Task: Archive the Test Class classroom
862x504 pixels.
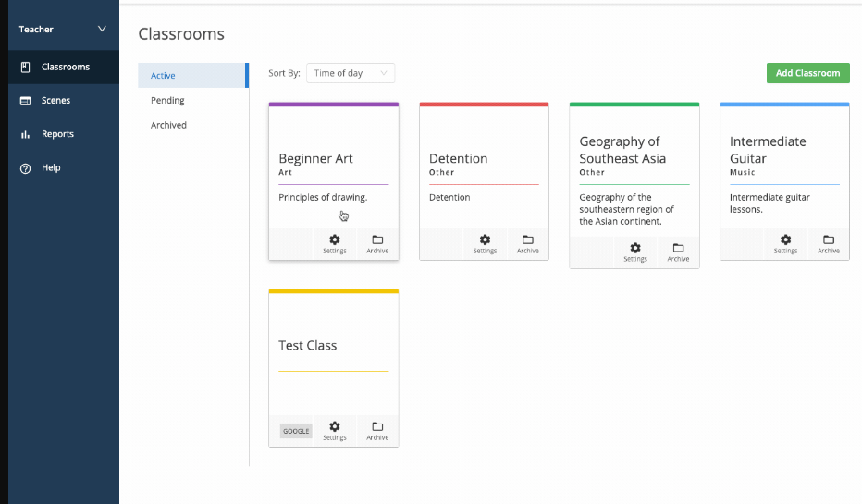Action: (377, 430)
